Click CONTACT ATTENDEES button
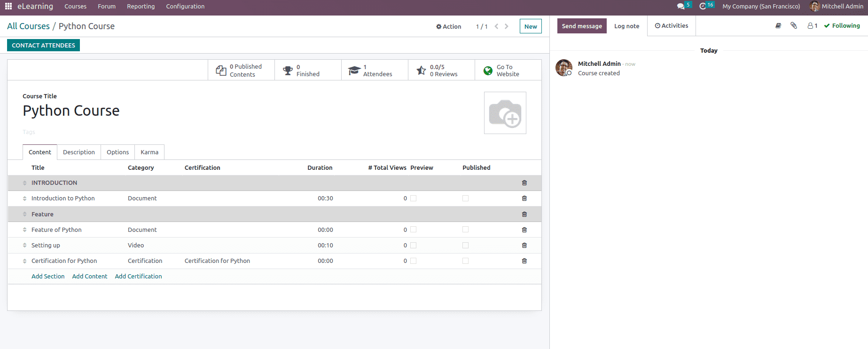 click(x=43, y=45)
